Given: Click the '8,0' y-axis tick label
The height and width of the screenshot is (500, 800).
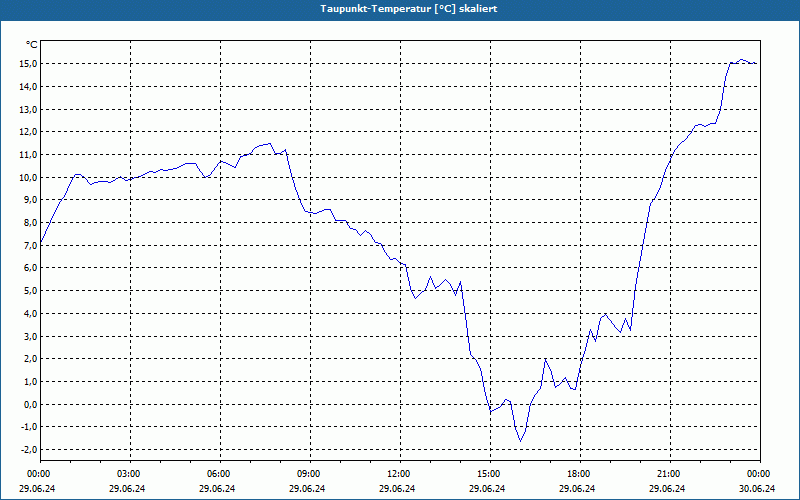Looking at the screenshot, I should (30, 222).
